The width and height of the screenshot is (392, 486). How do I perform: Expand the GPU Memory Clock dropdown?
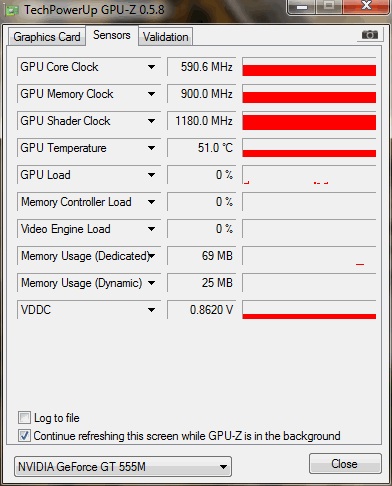[151, 94]
